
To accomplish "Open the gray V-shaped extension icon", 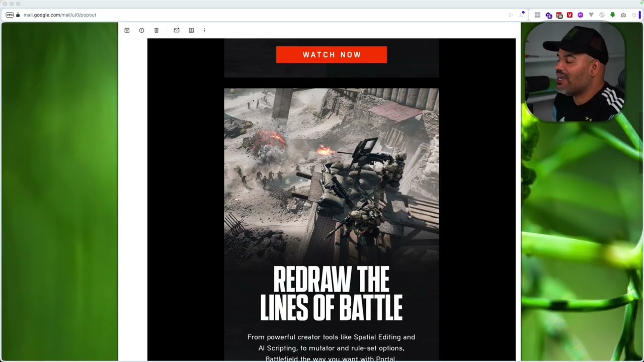I will point(591,15).
